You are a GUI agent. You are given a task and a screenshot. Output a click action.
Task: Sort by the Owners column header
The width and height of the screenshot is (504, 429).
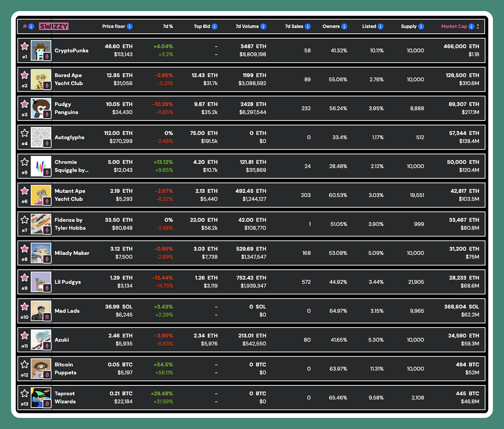(x=331, y=26)
